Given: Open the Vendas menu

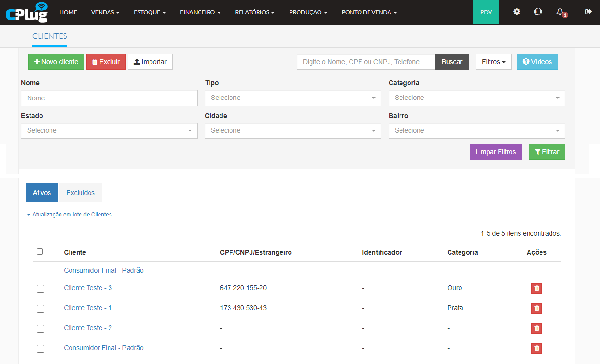Looking at the screenshot, I should click(105, 12).
